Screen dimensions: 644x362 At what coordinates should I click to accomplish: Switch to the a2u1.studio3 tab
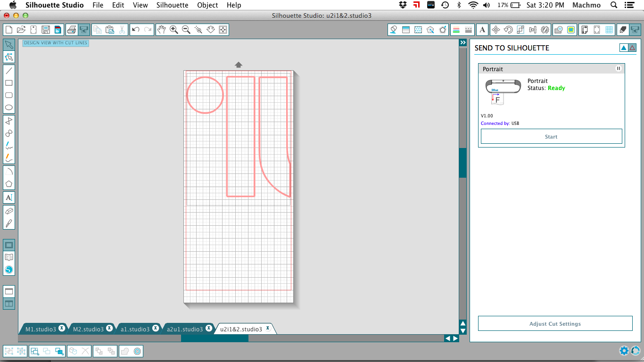click(x=184, y=329)
